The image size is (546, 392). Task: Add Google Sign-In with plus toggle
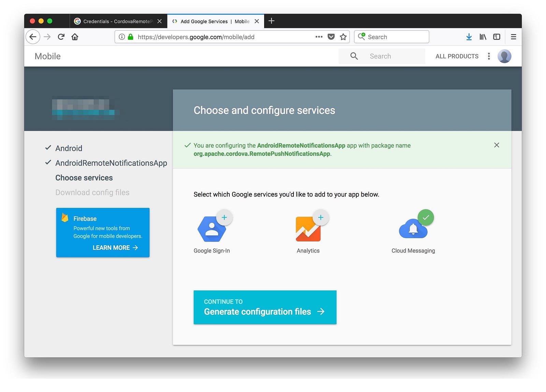click(x=224, y=217)
